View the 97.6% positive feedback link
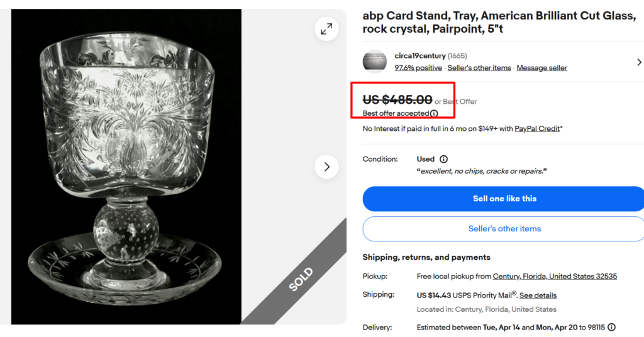The height and width of the screenshot is (337, 644). point(418,68)
